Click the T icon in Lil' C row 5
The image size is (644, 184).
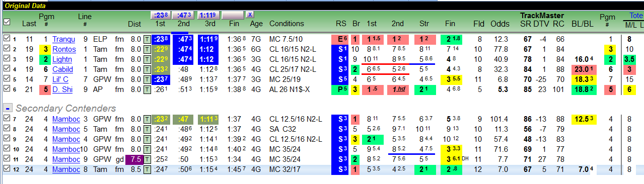pyautogui.click(x=147, y=79)
